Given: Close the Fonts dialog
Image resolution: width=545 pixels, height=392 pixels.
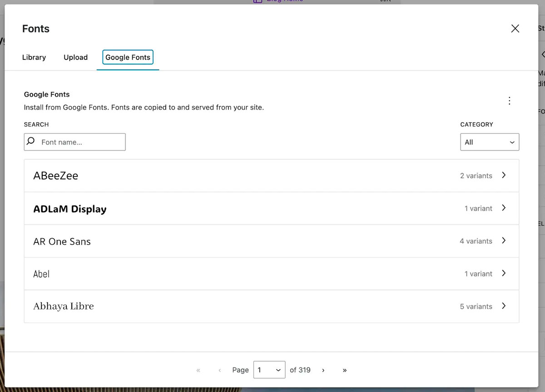Looking at the screenshot, I should (515, 29).
